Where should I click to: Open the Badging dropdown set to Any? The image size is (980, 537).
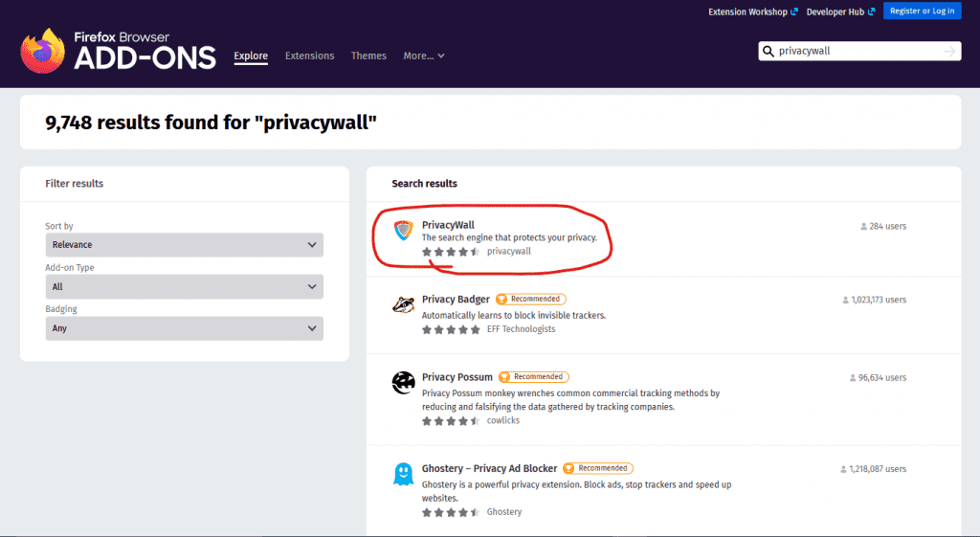coord(184,328)
